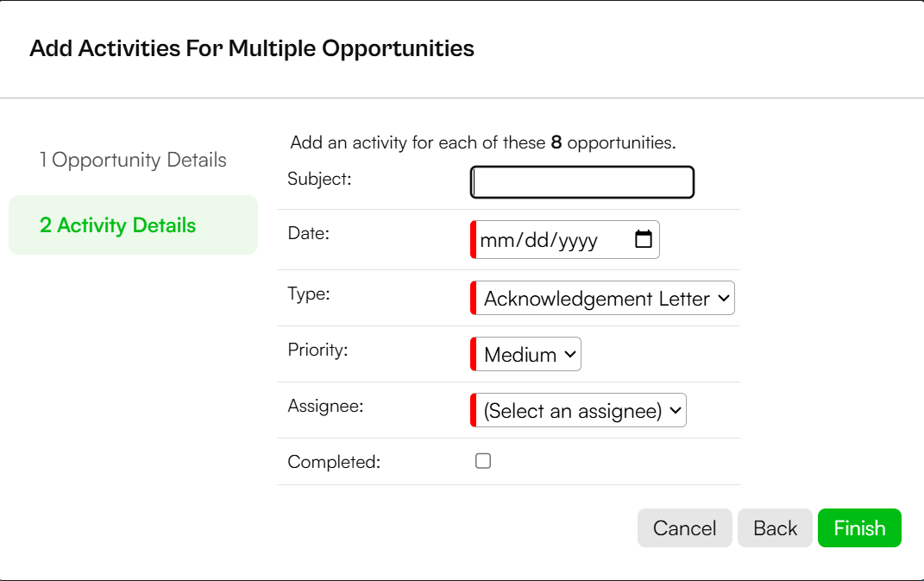
Task: Click the Subject label text
Action: tap(319, 179)
